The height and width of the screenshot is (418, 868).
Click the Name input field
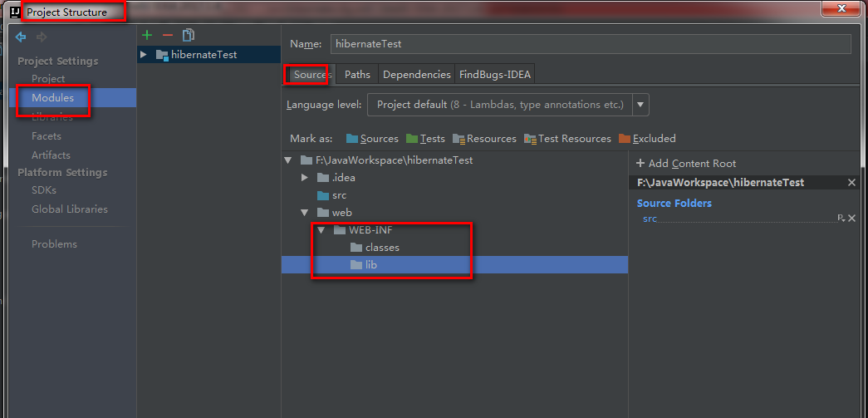tap(591, 44)
